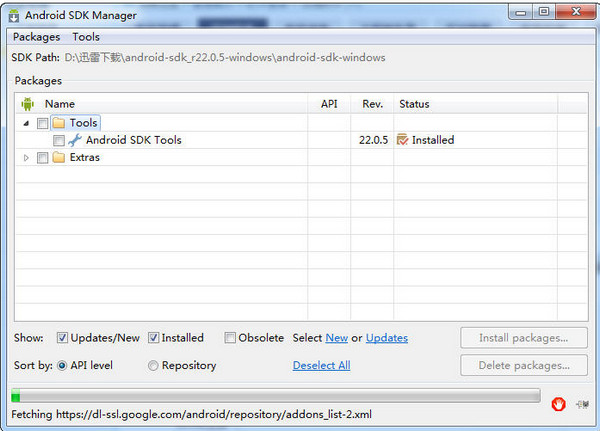Click the red stop loading icon
This screenshot has height=431, width=600.
(558, 404)
